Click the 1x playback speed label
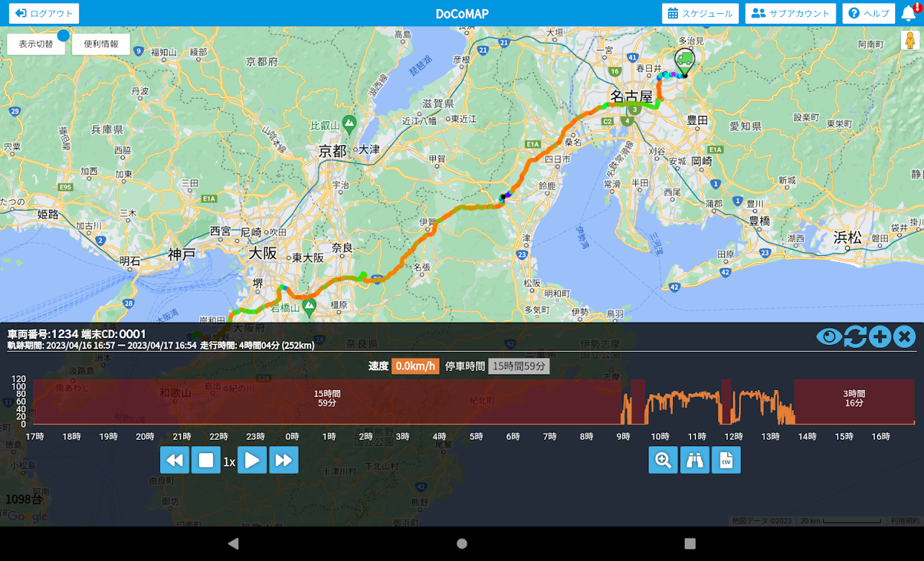The height and width of the screenshot is (561, 924). tap(229, 462)
